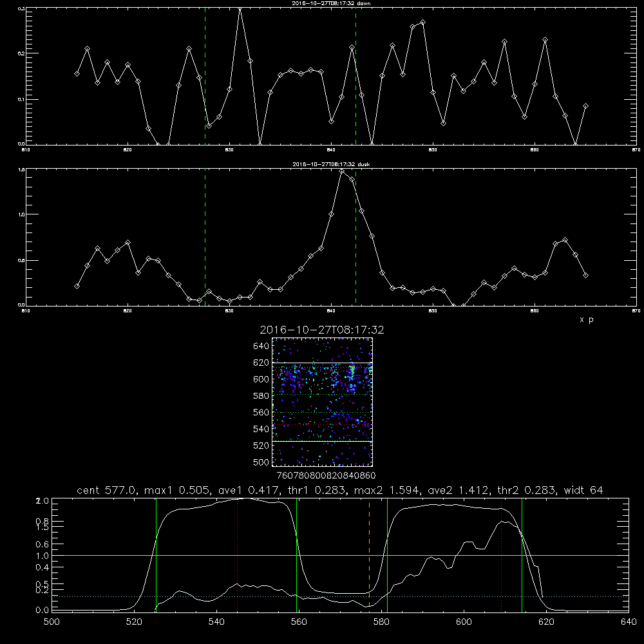Click the heatmap x-axis label '760780800820840860'
Screen dimensions: 644x644
click(326, 475)
